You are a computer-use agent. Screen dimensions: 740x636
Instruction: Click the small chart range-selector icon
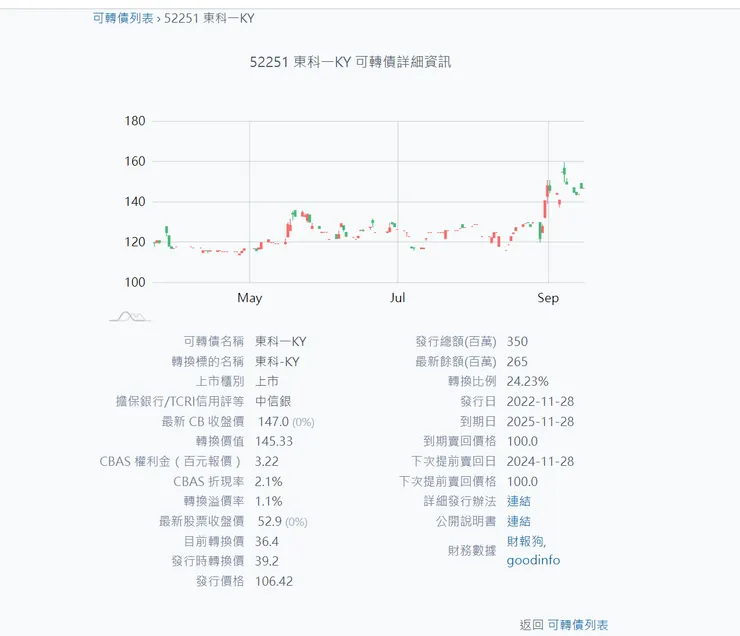(x=130, y=316)
